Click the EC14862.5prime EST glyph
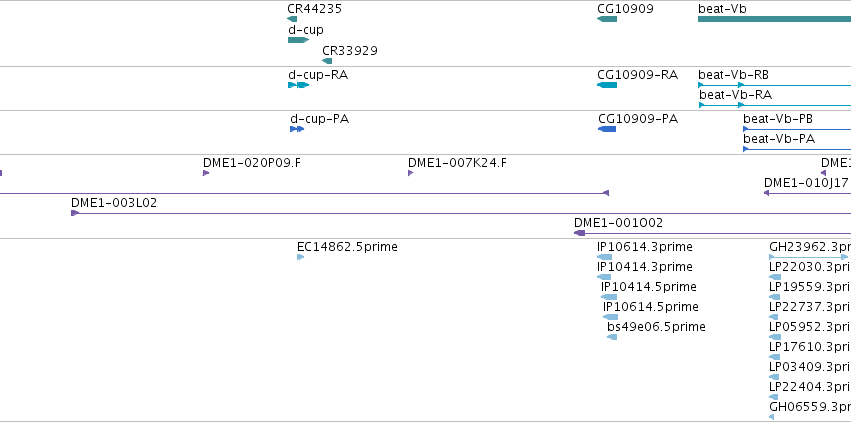The height and width of the screenshot is (422, 851). click(301, 257)
